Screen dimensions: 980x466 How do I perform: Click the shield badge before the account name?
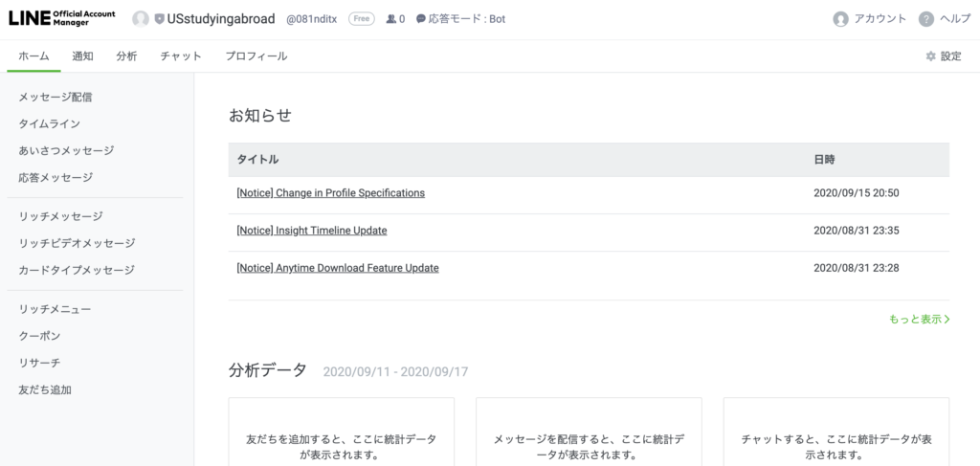[x=160, y=19]
